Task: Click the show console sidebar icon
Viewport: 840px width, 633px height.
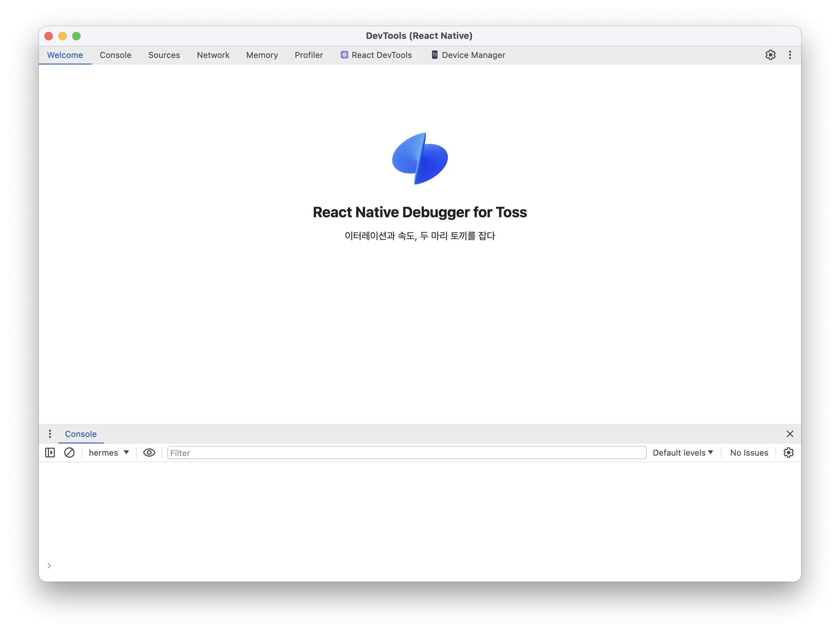Action: (x=50, y=453)
